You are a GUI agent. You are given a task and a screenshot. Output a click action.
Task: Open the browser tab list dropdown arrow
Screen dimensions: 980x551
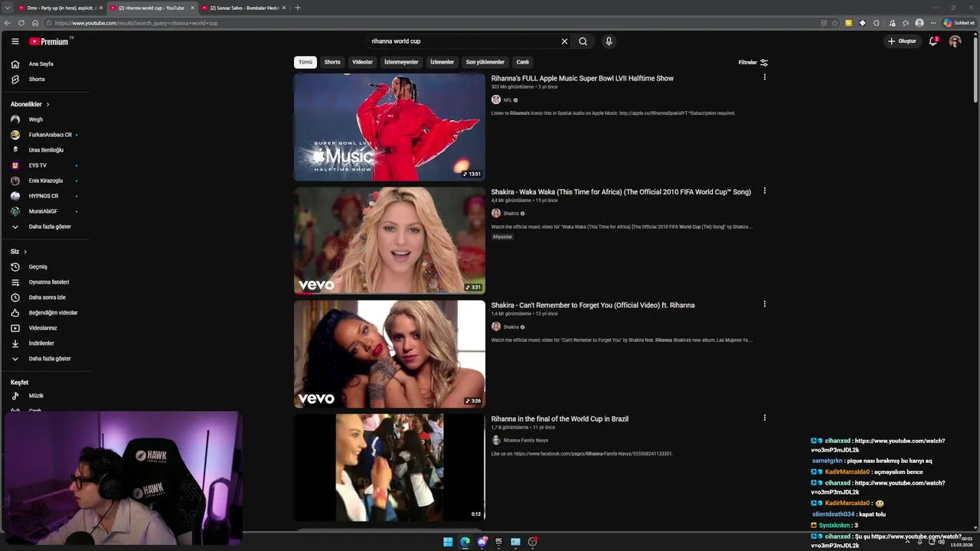[7, 8]
